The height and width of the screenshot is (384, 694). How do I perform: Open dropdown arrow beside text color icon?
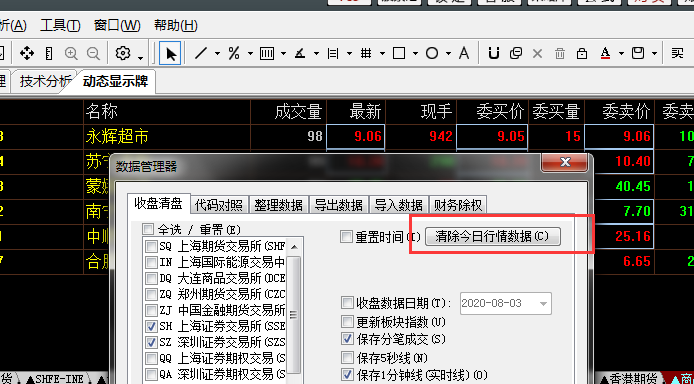click(621, 54)
